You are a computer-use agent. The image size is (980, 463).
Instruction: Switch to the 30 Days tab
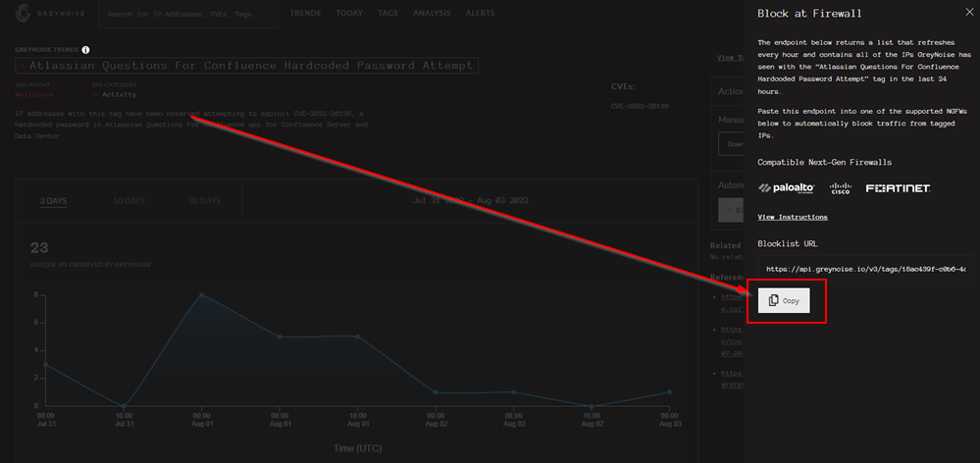tap(204, 201)
